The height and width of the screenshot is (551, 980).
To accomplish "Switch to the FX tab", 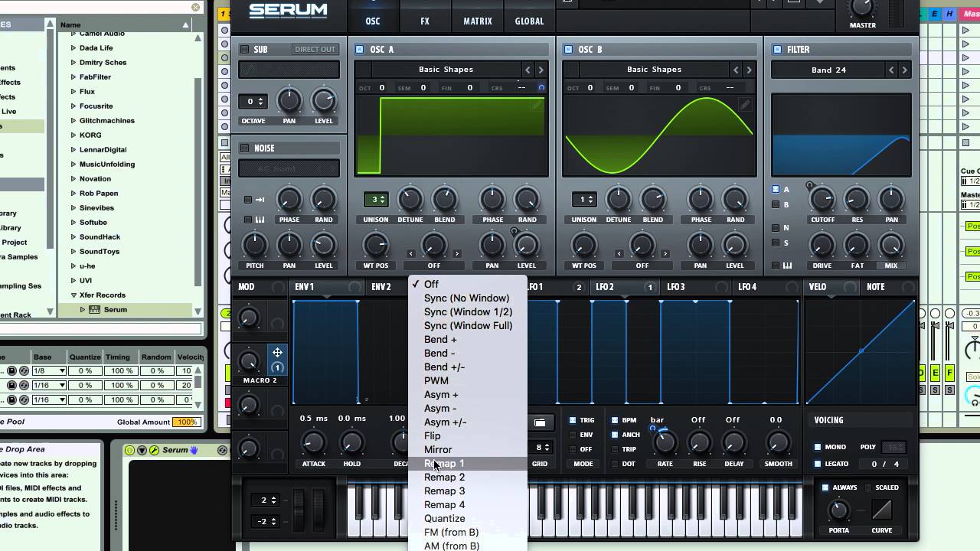I will click(x=425, y=21).
